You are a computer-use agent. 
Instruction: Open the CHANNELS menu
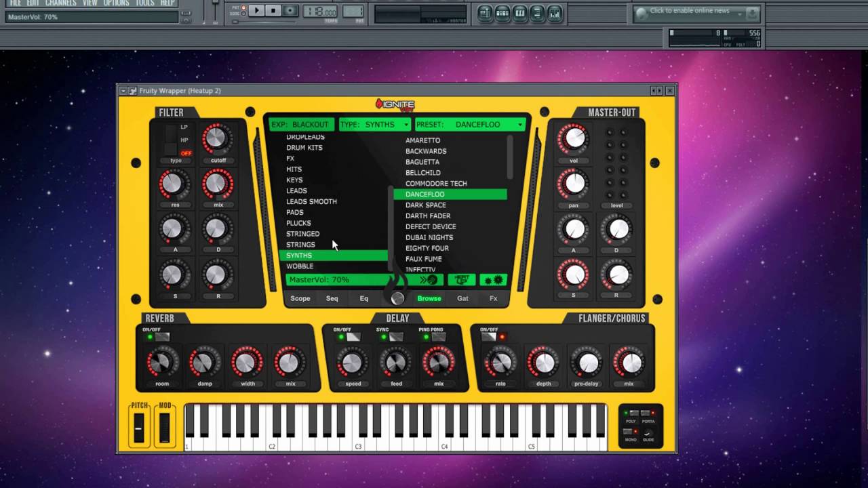click(x=60, y=3)
